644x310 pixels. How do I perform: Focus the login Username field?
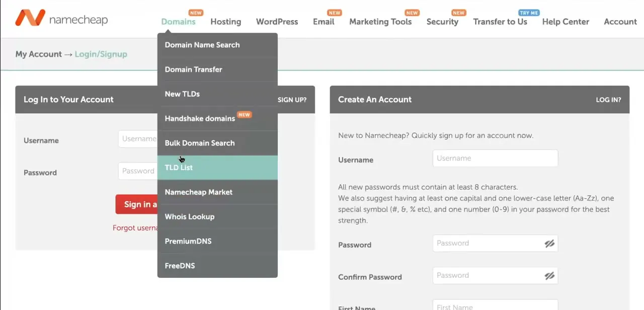[x=138, y=139]
